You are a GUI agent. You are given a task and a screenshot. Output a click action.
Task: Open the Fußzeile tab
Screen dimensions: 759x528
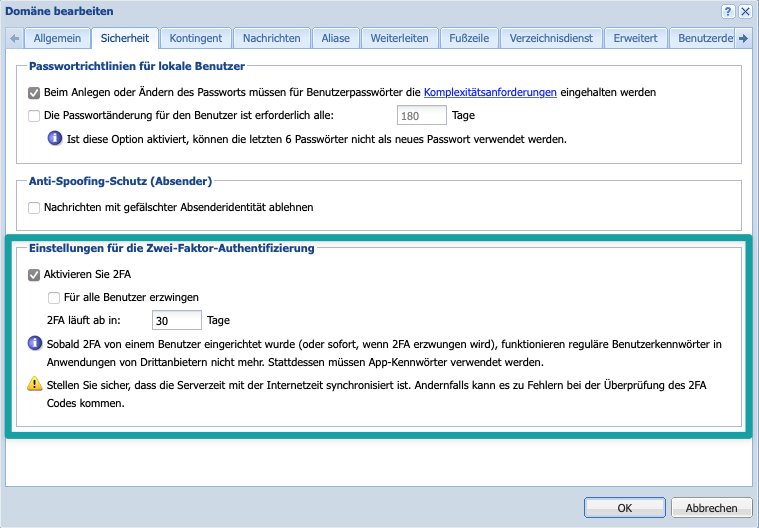click(469, 38)
